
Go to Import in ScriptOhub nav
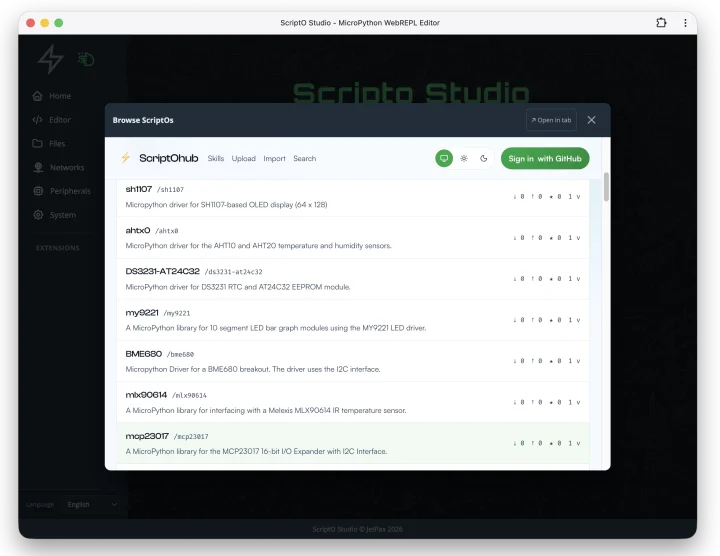274,158
